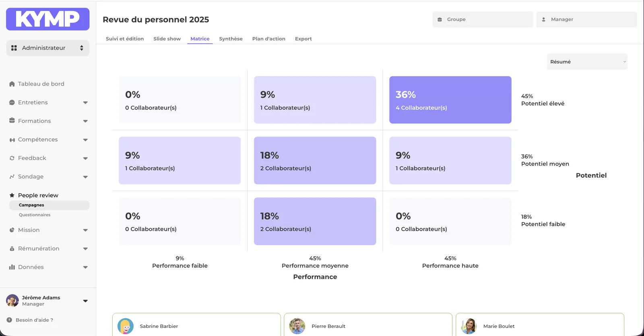Viewport: 644px width, 336px height.
Task: Click Jérôme Adams profile avatar
Action: [12, 301]
